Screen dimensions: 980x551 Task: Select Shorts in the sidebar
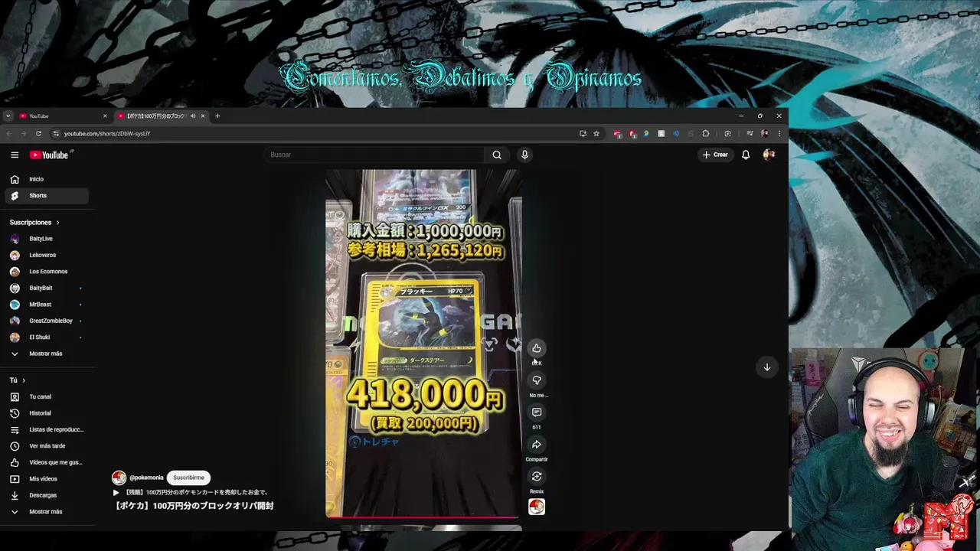(x=47, y=195)
